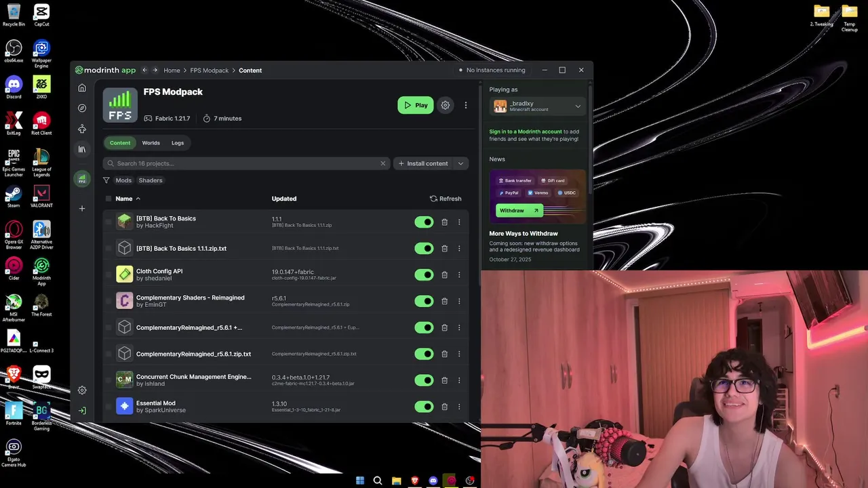
Task: Expand the Install content dropdown arrow
Action: coord(460,163)
